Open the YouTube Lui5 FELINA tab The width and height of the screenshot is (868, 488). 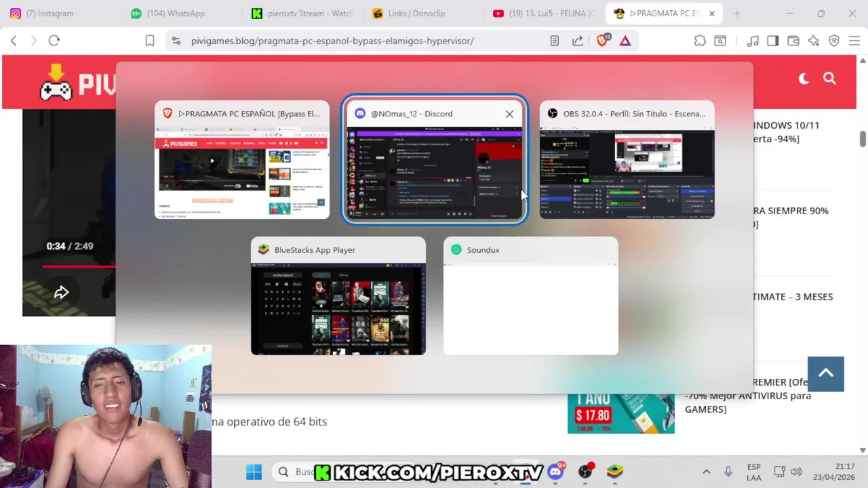(x=545, y=14)
